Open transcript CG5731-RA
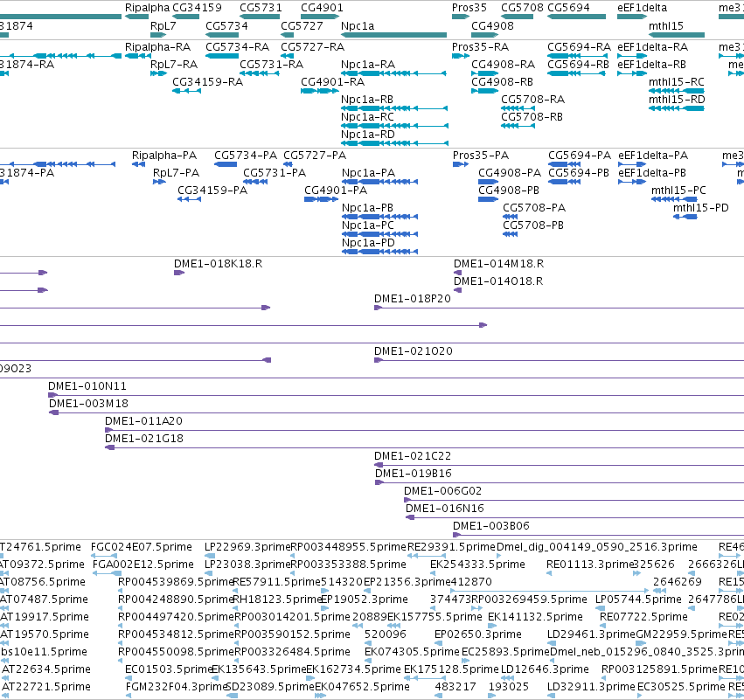 (x=271, y=65)
